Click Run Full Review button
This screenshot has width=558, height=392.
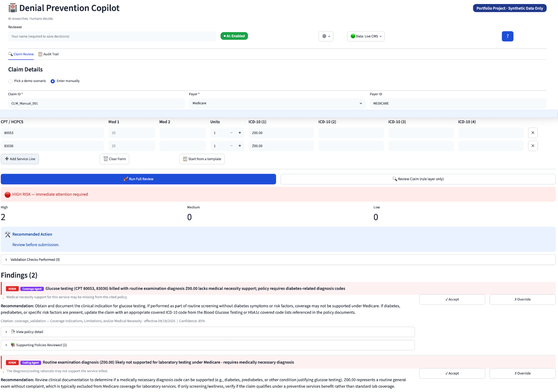[x=138, y=179]
